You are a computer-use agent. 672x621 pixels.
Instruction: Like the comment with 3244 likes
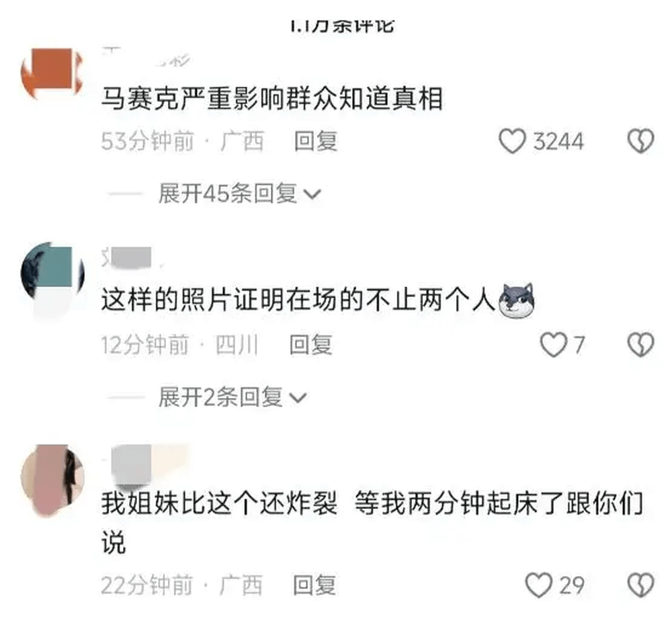tap(512, 141)
